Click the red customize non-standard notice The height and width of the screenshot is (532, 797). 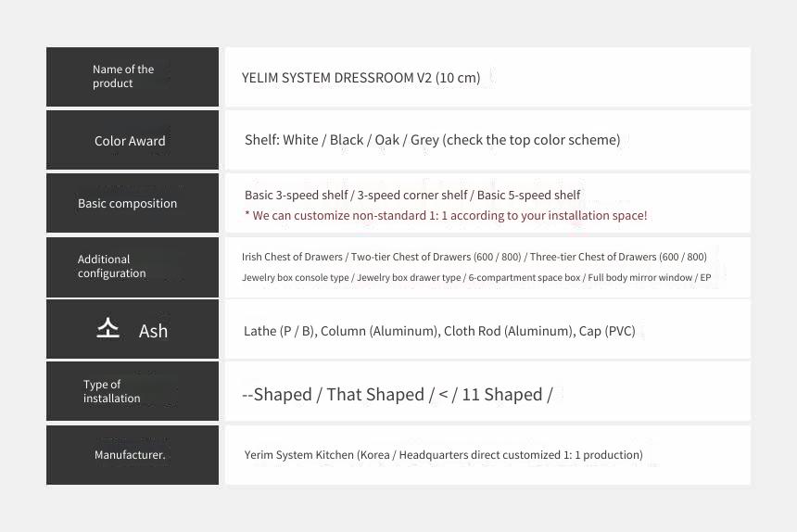[446, 215]
